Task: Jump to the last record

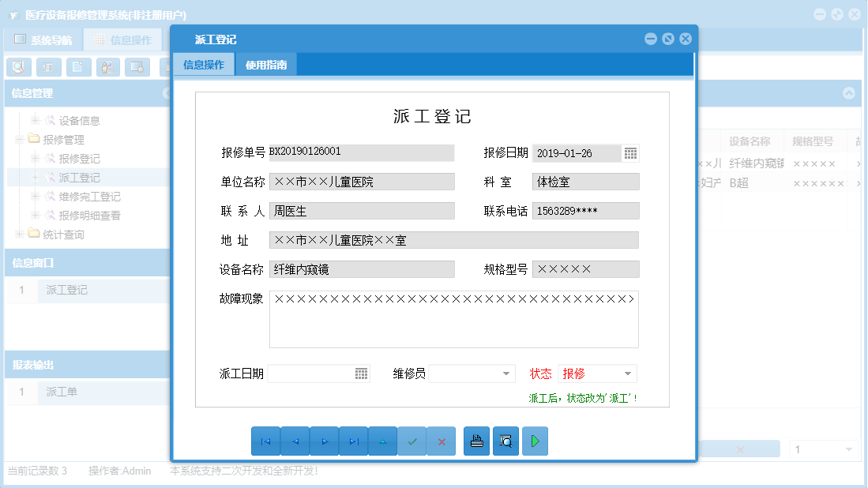Action: click(353, 441)
